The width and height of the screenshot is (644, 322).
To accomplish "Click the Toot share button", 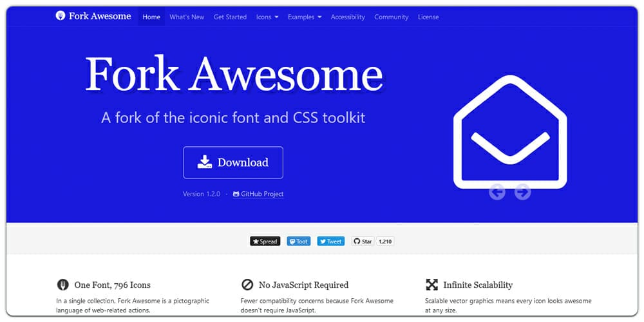I will pyautogui.click(x=299, y=241).
